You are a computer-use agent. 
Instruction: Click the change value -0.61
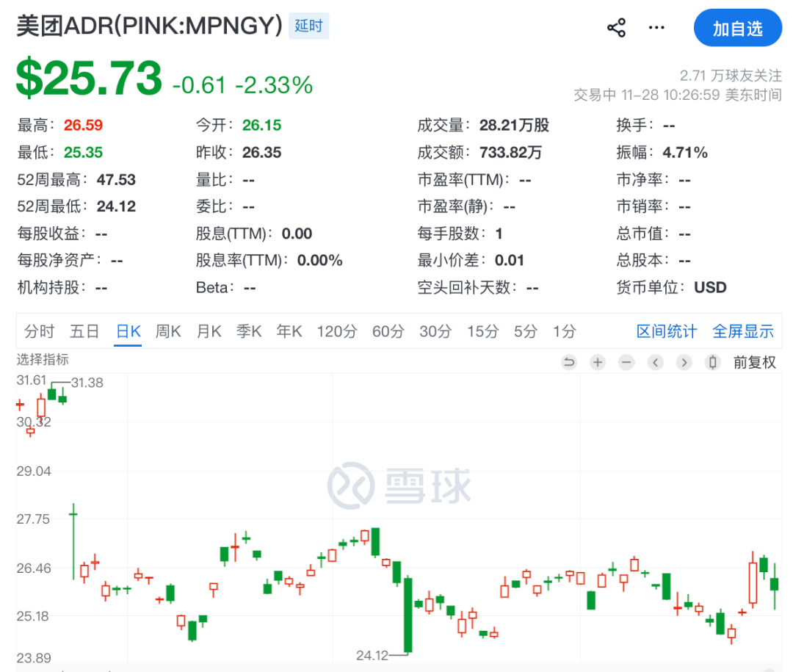click(x=199, y=85)
